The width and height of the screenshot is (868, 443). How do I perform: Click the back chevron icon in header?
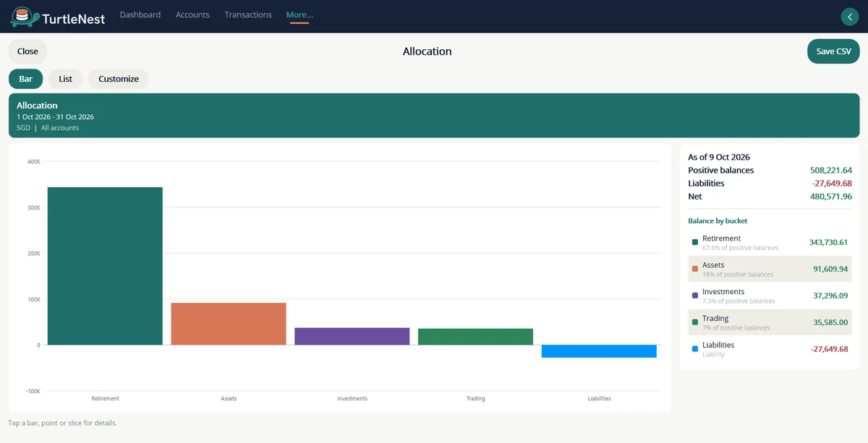(849, 16)
